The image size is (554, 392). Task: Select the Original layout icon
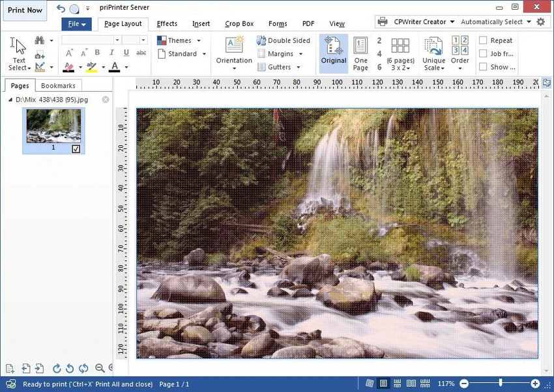[x=334, y=53]
